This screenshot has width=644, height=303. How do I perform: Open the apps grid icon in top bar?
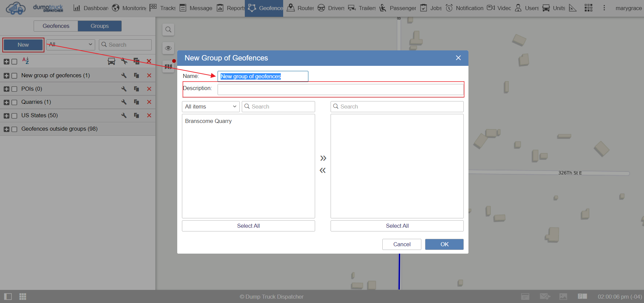coord(588,8)
